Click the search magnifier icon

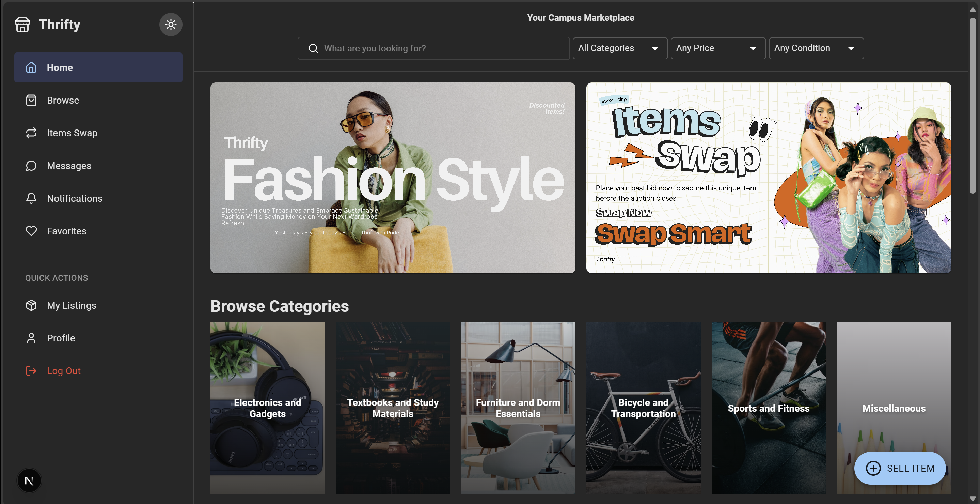click(313, 48)
